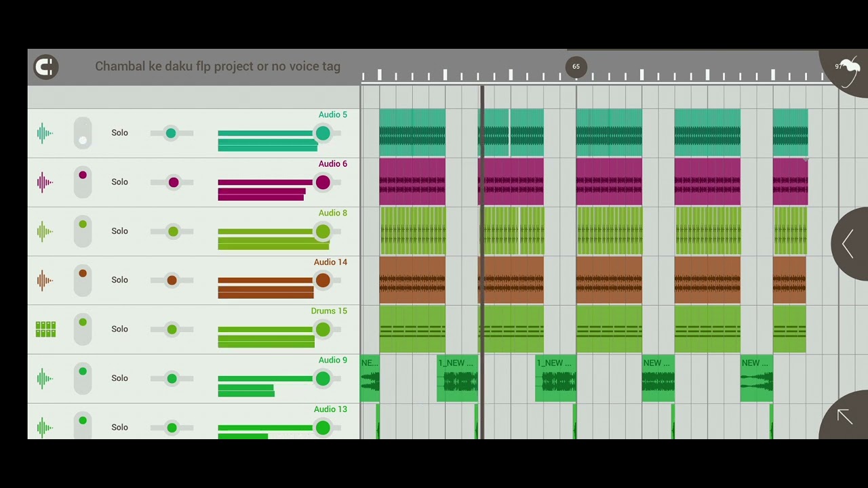Open the Audio 6 waveform track icon

[45, 182]
